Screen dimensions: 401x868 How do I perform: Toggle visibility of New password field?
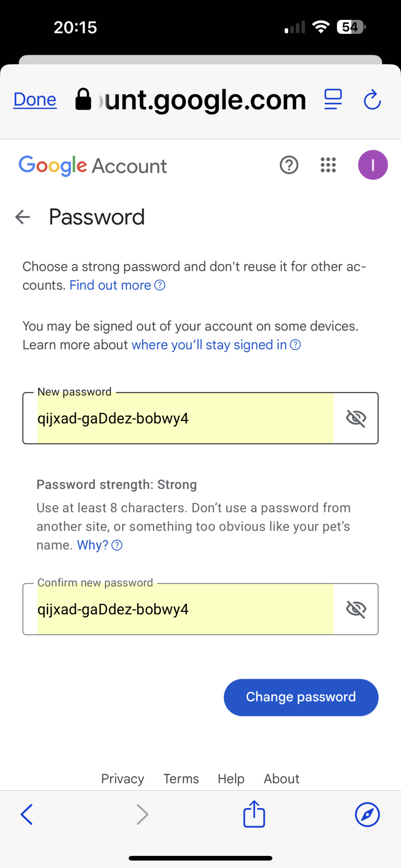tap(356, 418)
